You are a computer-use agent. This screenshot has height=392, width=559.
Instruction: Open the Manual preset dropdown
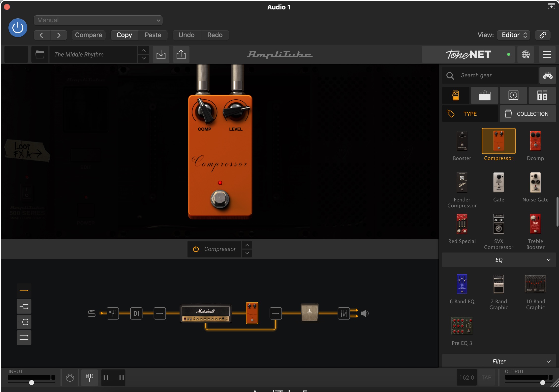[98, 20]
